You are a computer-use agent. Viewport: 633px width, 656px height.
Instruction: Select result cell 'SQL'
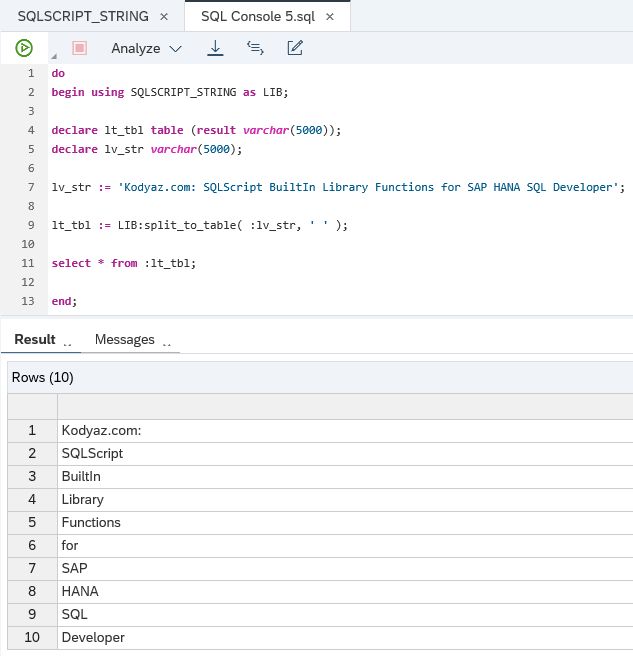click(345, 615)
